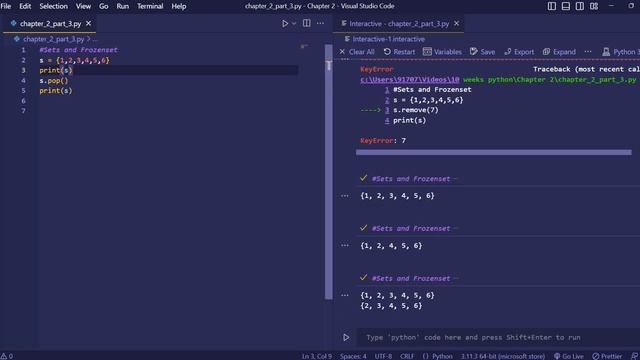Click the Interactive-1.interactive breadcrumb
This screenshot has width=640, height=360.
pyautogui.click(x=389, y=39)
